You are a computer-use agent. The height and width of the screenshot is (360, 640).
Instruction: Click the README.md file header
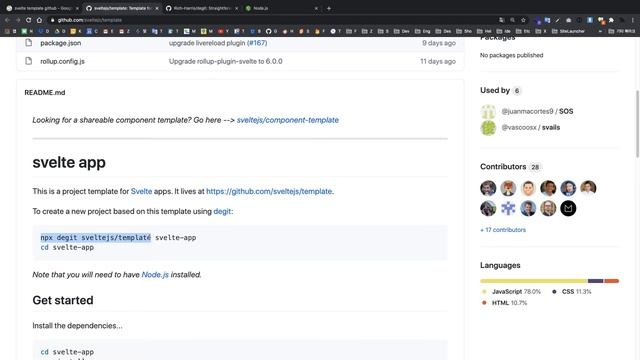[45, 93]
